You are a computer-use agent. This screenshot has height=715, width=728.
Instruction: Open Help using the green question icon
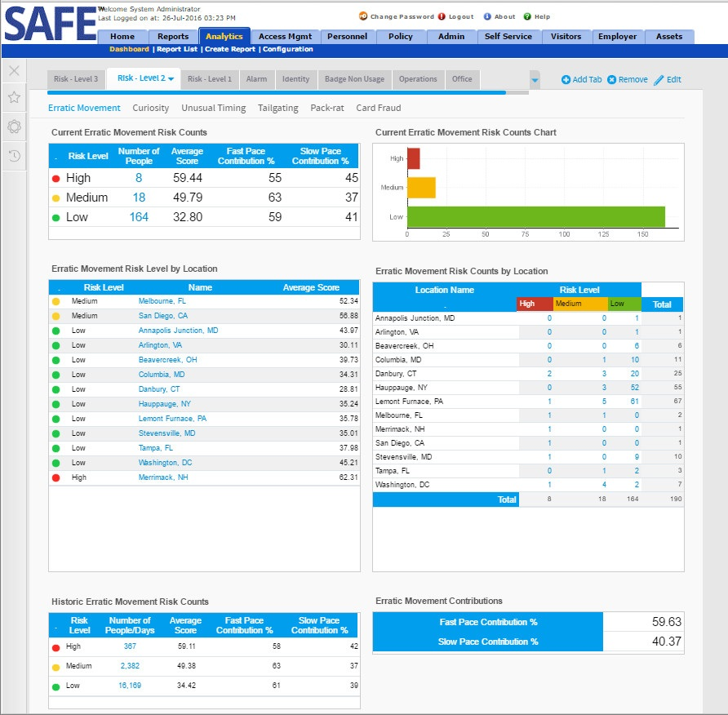tap(526, 16)
